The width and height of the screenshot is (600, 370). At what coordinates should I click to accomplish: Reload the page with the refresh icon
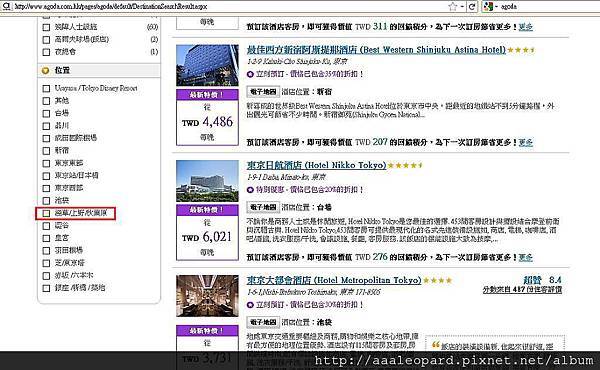[x=472, y=7]
